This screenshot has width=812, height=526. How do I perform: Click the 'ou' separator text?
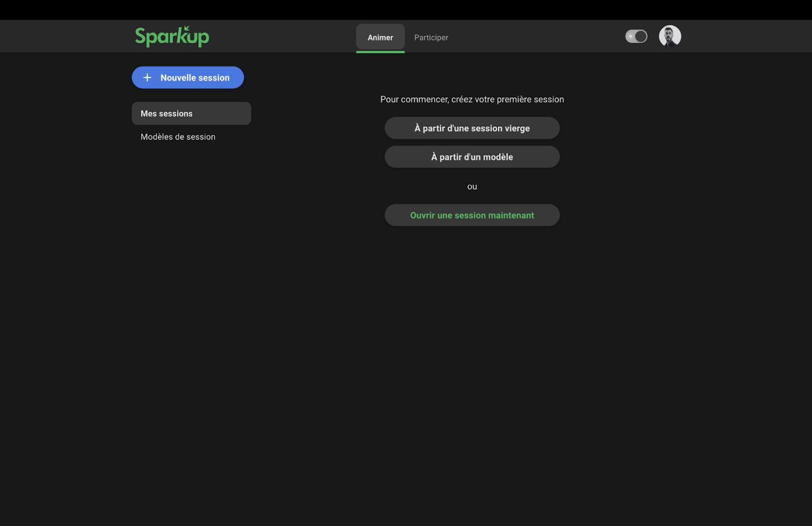[472, 187]
